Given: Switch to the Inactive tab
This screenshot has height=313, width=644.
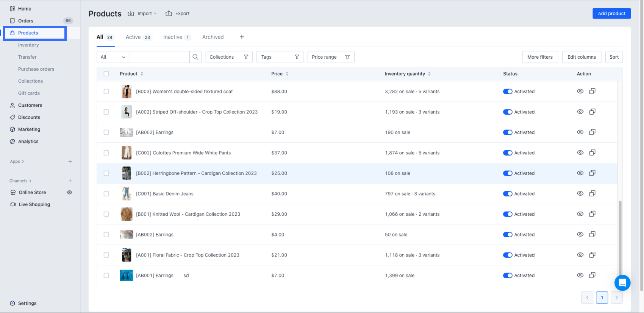Looking at the screenshot, I should coord(173,37).
